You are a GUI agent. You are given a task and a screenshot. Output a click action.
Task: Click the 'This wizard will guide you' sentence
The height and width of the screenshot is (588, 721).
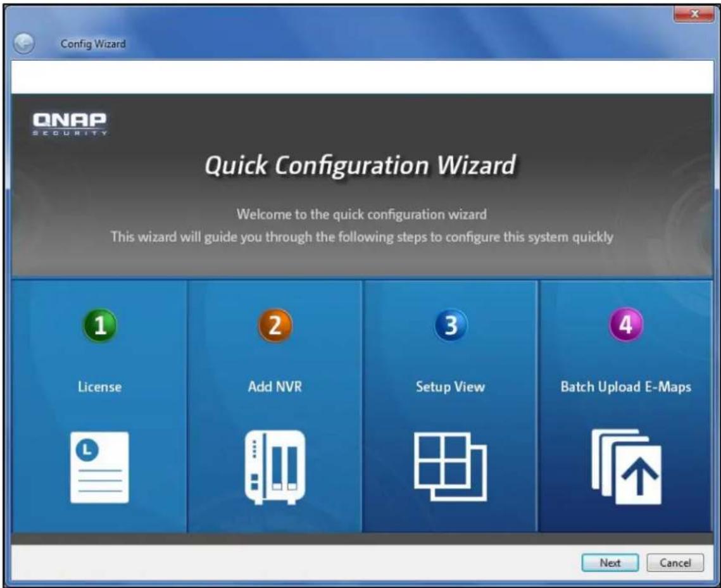(361, 237)
